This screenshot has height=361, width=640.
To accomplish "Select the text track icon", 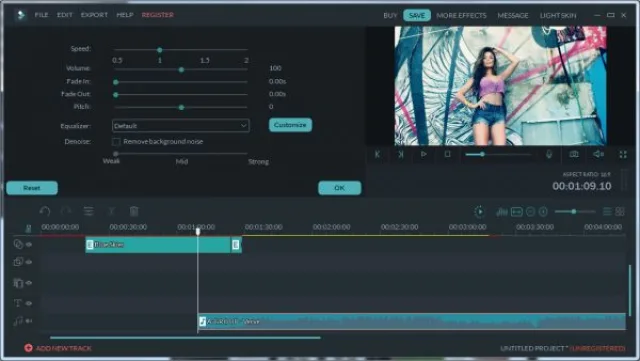I will point(18,303).
